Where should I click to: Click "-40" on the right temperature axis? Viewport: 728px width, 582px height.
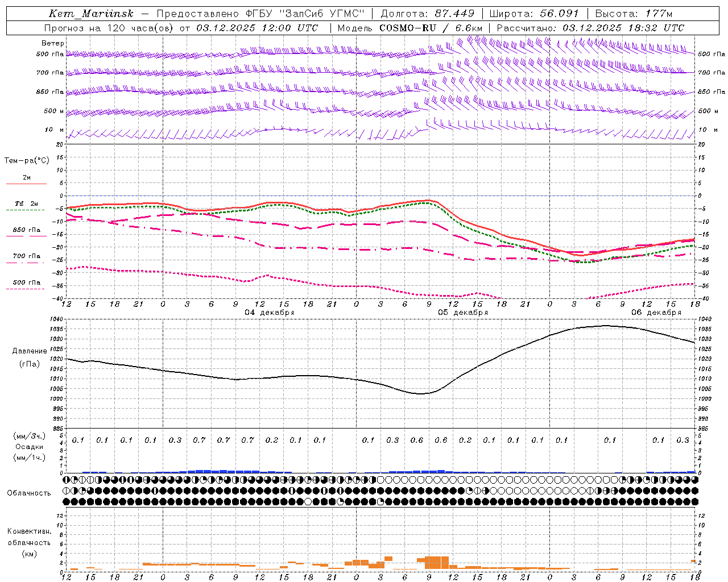coord(704,298)
